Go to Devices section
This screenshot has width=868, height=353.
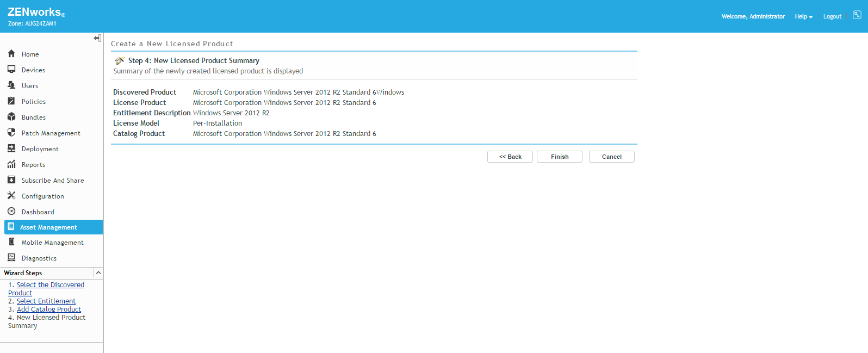pyautogui.click(x=33, y=70)
